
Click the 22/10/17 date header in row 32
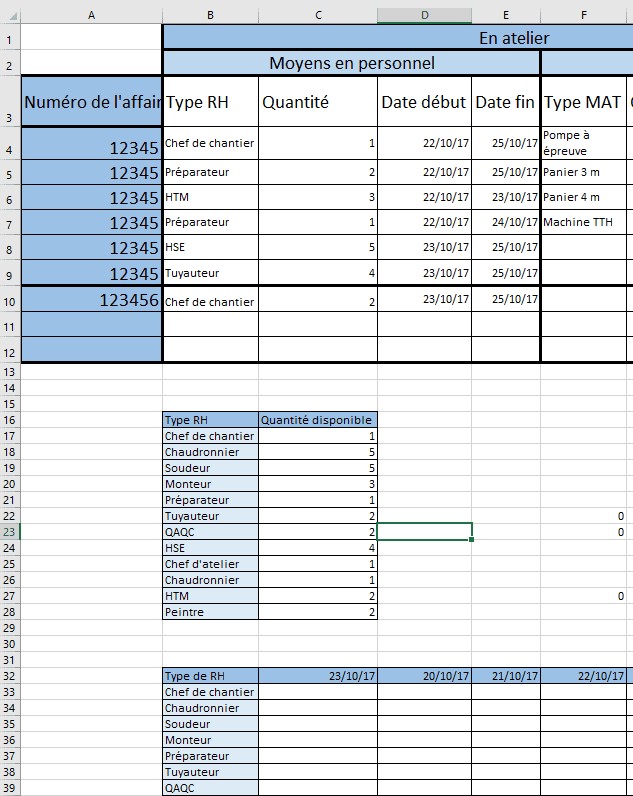tap(584, 676)
